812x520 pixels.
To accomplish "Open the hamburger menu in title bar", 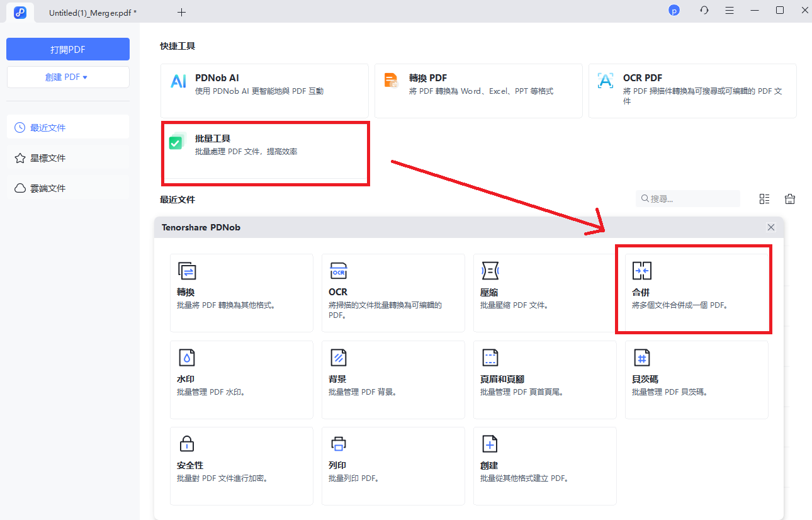I will [x=729, y=11].
